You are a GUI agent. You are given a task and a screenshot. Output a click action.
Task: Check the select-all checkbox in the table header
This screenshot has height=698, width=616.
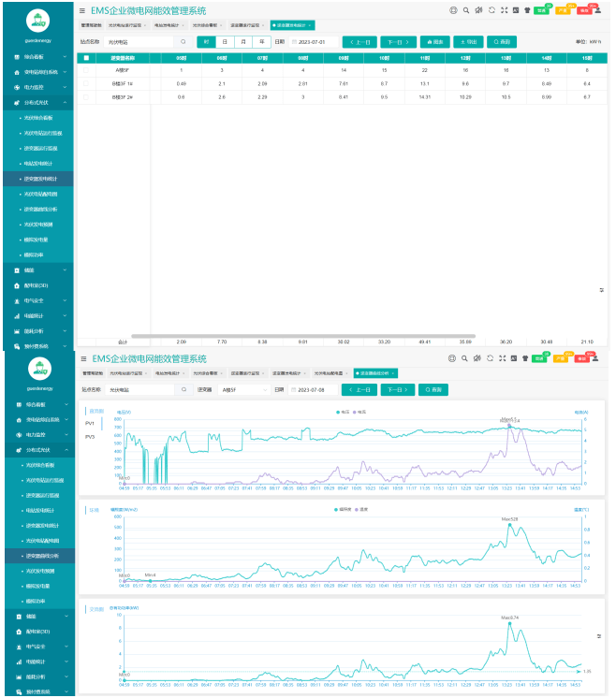click(x=87, y=58)
